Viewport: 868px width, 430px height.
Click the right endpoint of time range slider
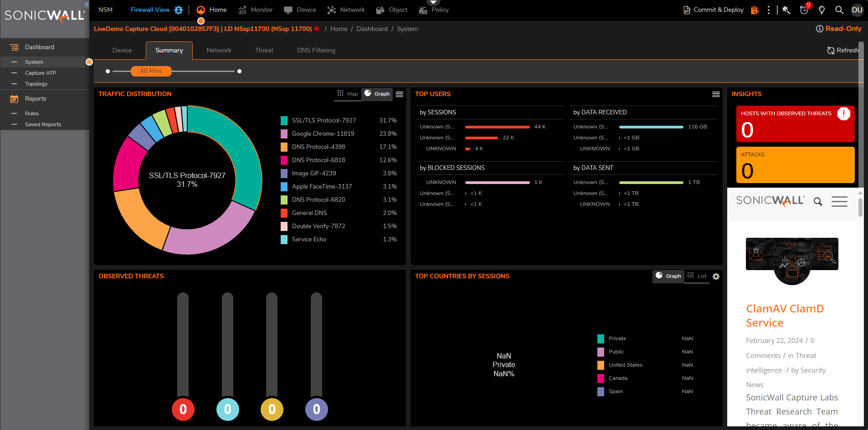point(240,72)
